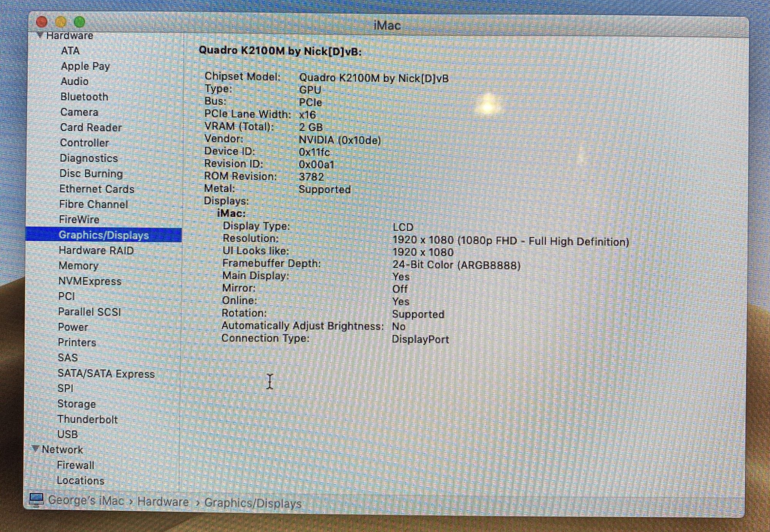Click the Revision ID value '0x00a1'

point(316,164)
